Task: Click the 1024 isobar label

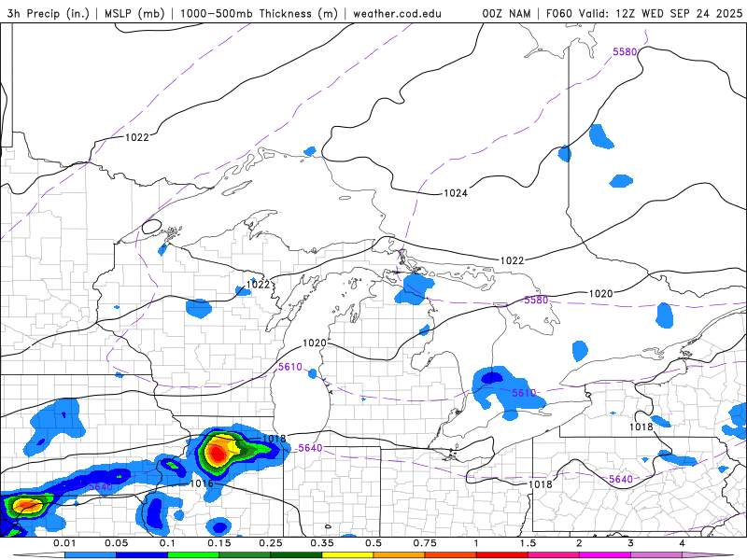Action: coord(456,193)
